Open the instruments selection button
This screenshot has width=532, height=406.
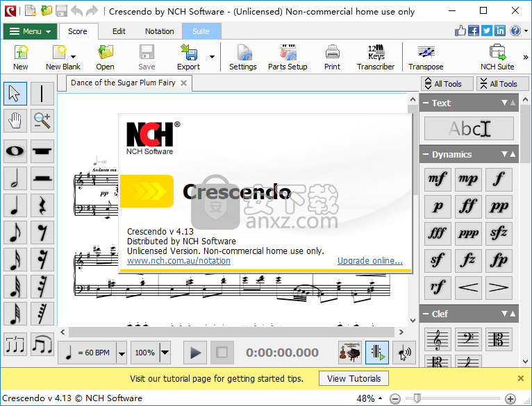point(350,353)
